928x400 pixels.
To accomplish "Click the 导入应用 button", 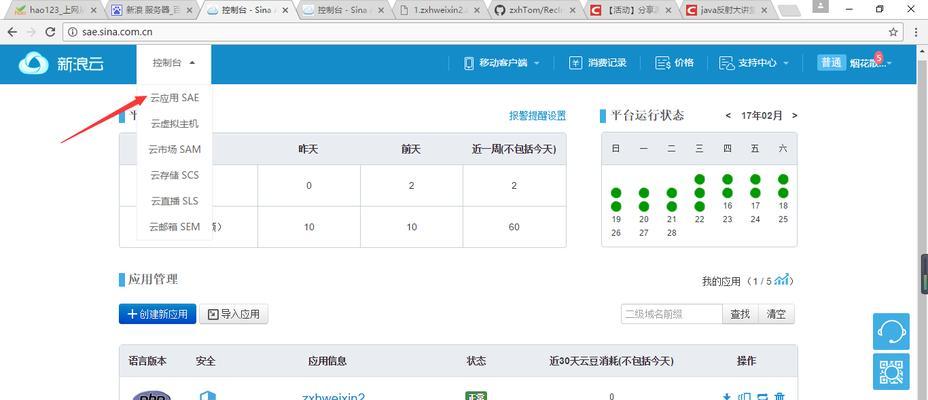I will coord(234,314).
